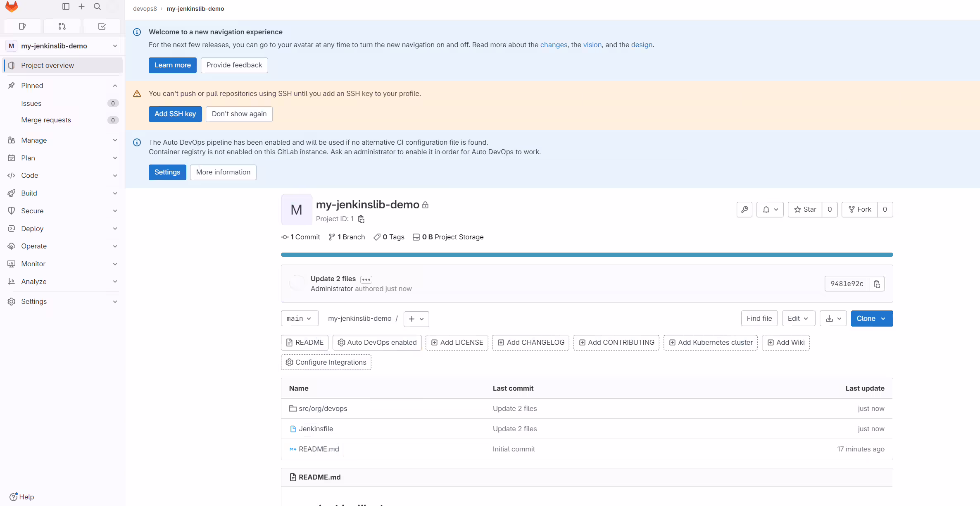Open the main branch selector
980x506 pixels.
(x=300, y=318)
